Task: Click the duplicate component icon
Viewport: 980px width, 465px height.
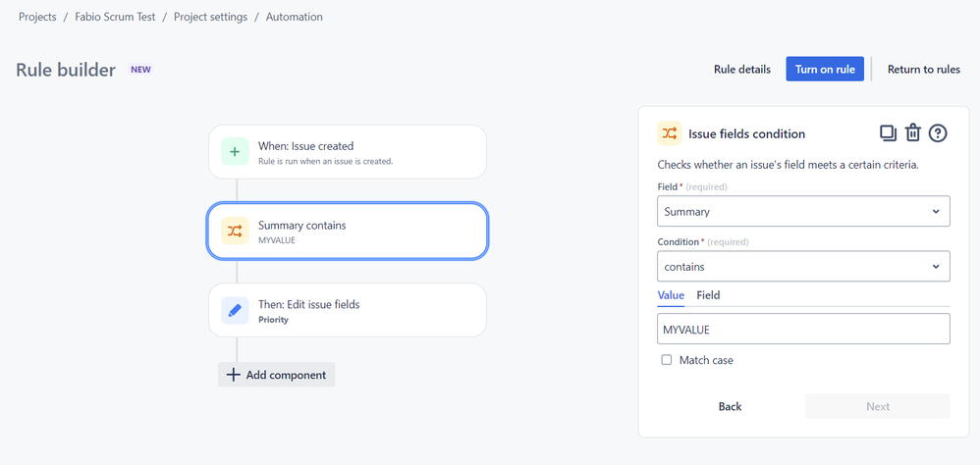Action: 888,133
